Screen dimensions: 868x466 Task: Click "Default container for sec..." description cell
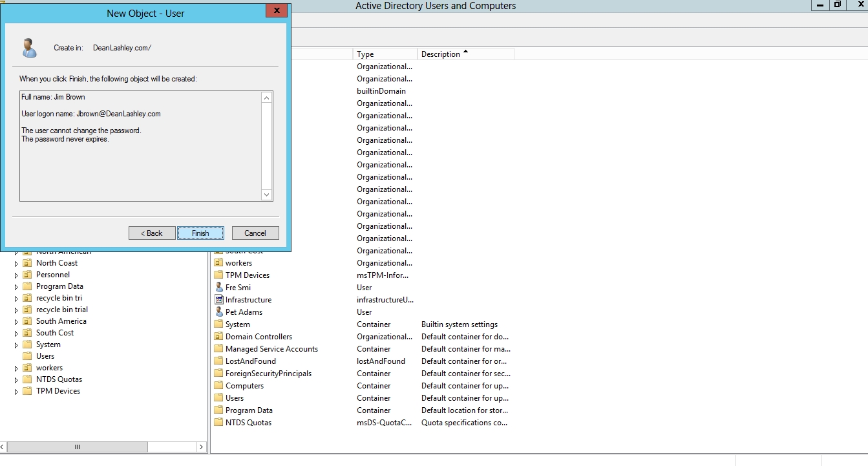point(466,374)
